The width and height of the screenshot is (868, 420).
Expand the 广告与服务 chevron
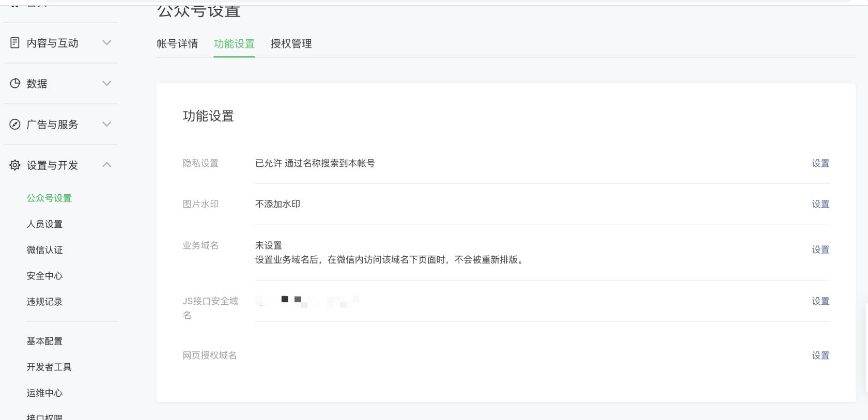click(x=107, y=124)
